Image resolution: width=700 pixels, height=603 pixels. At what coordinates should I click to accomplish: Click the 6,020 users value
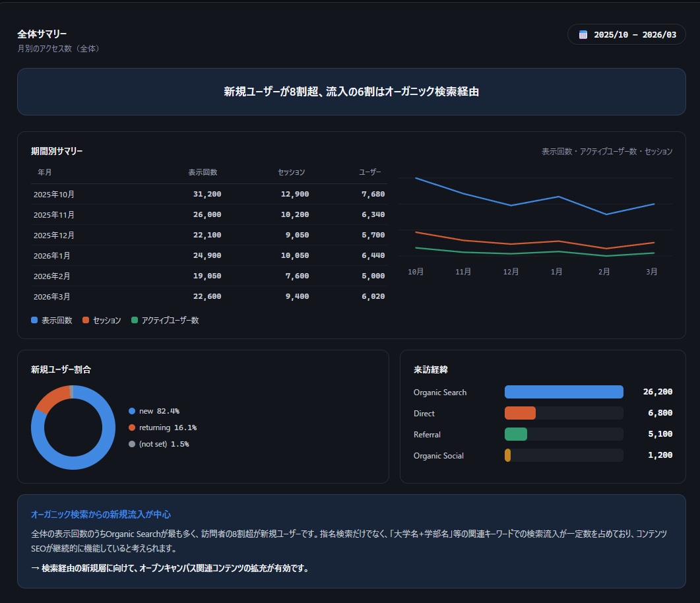tap(373, 297)
